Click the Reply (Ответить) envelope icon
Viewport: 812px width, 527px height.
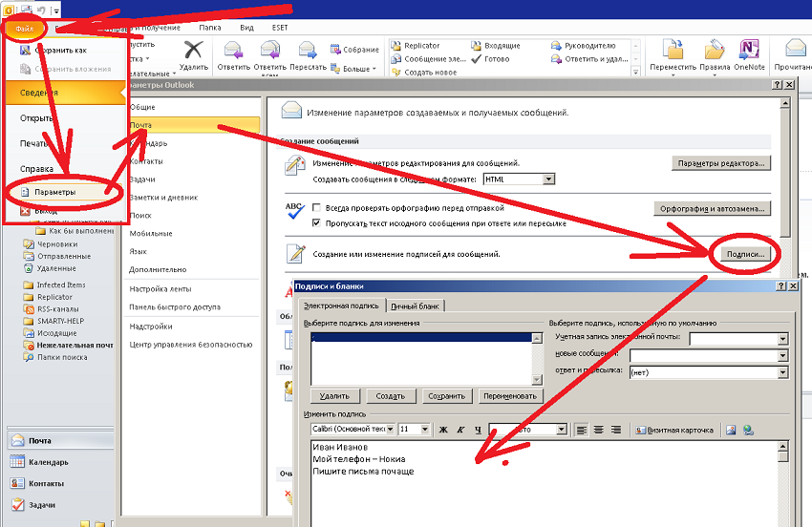(x=233, y=51)
